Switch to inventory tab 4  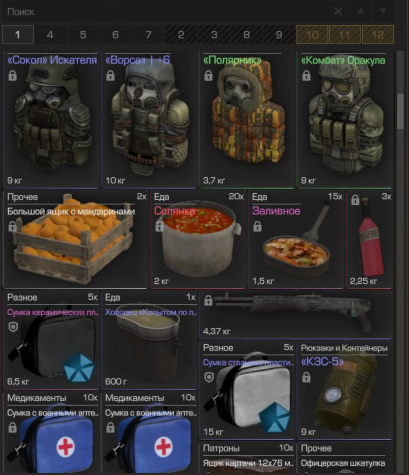tap(50, 35)
